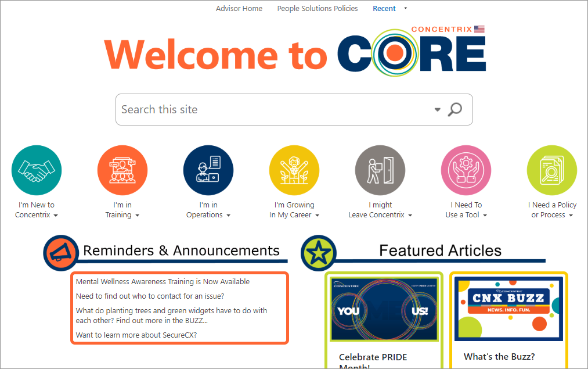Click the star Featured Articles icon
This screenshot has width=588, height=369.
(318, 253)
